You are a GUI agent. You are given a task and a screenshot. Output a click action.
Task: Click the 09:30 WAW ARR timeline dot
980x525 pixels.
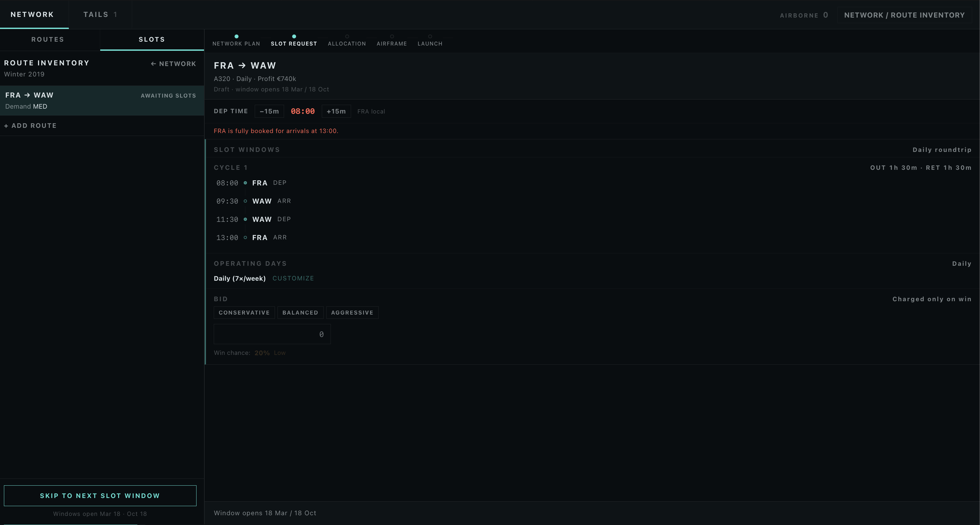[245, 201]
